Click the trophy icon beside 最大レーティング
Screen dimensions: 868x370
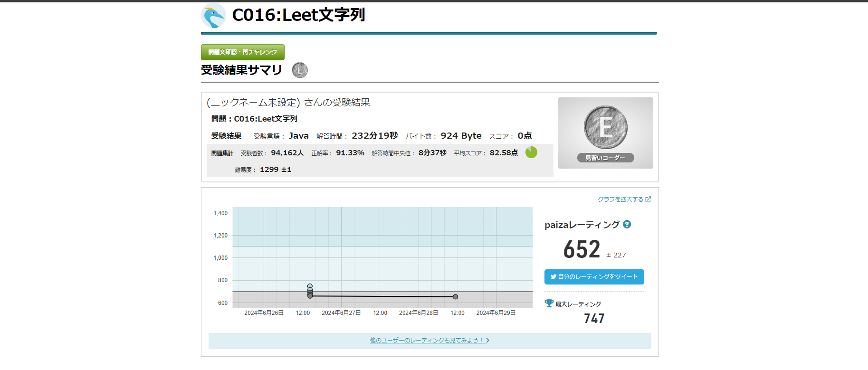point(549,304)
